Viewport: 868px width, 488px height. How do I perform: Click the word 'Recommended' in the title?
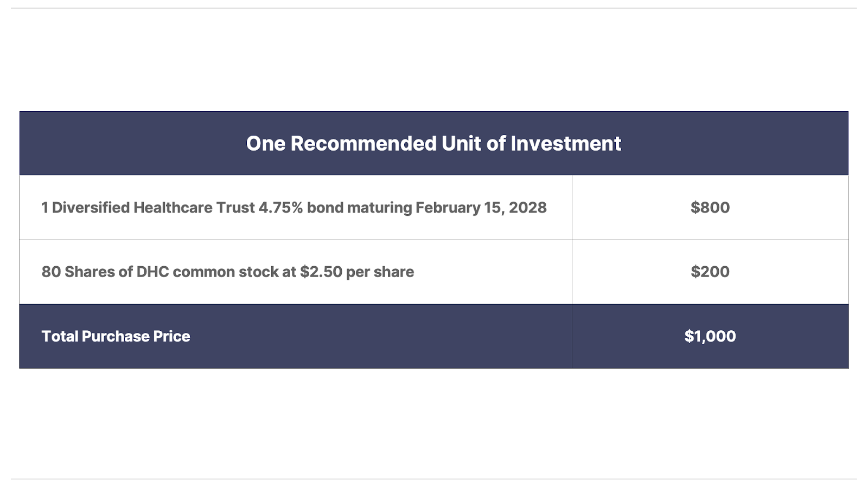(363, 144)
